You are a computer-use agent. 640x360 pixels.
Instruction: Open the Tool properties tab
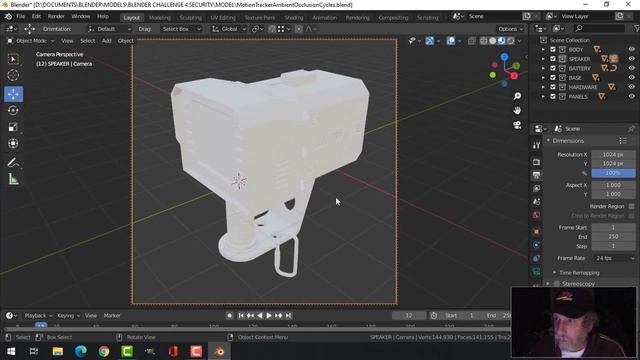(536, 145)
